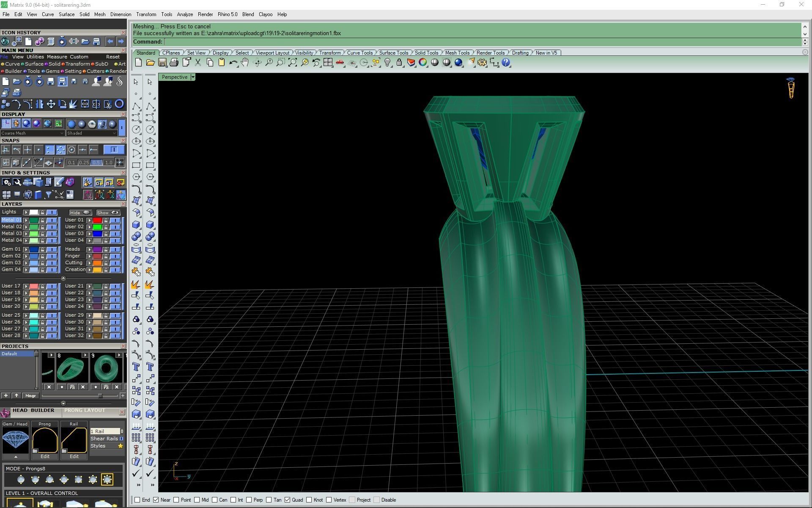Image resolution: width=812 pixels, height=508 pixels.
Task: Switch to the PRONG LAYOUT tab
Action: point(85,410)
